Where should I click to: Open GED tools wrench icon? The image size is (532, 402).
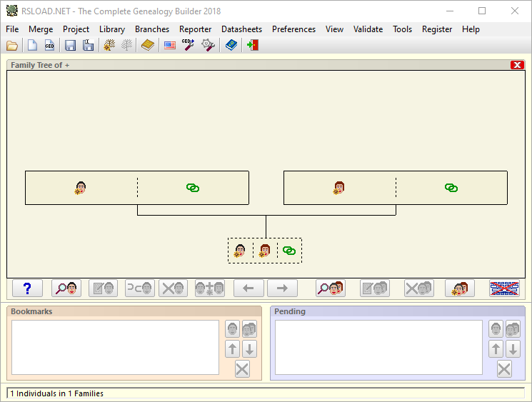coord(188,45)
